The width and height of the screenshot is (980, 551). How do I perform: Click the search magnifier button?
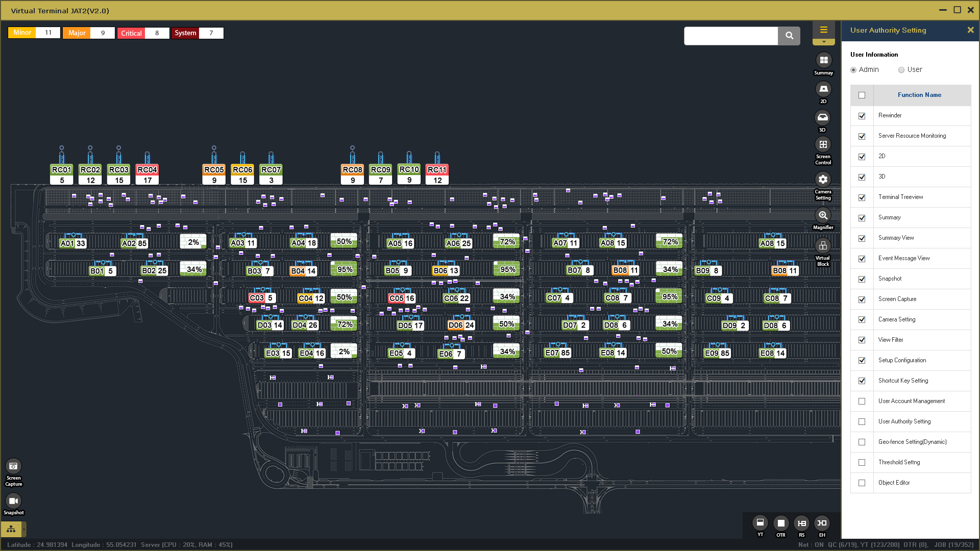(789, 36)
